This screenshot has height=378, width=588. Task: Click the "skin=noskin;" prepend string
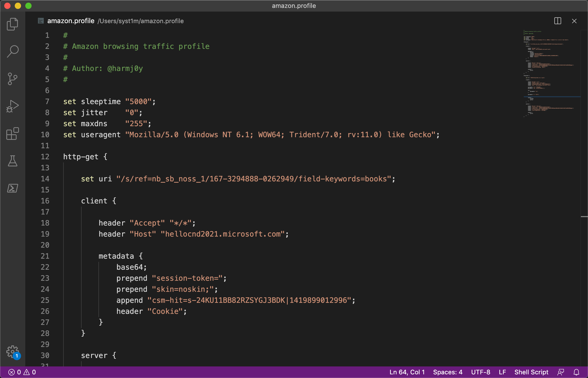tap(183, 289)
